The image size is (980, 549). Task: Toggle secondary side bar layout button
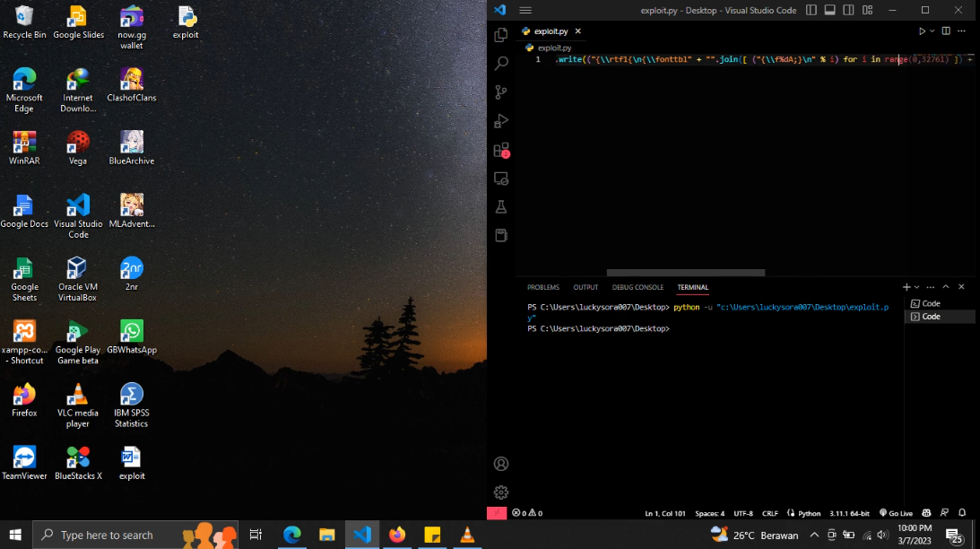848,10
